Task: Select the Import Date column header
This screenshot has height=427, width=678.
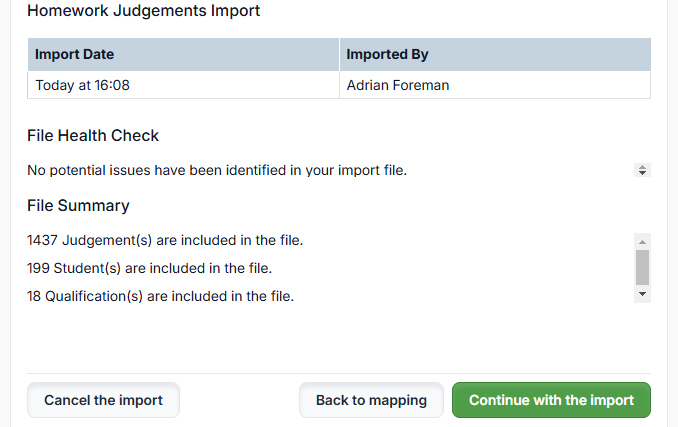Action: click(x=183, y=54)
